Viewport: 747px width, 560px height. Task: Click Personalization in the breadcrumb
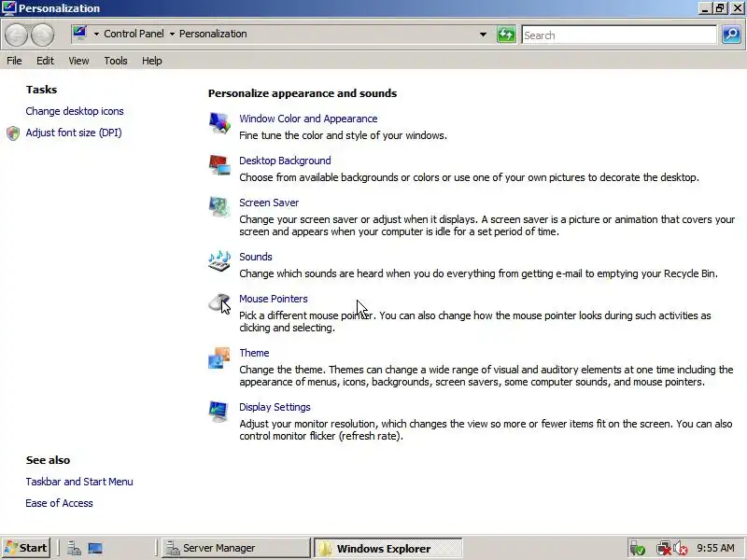213,34
